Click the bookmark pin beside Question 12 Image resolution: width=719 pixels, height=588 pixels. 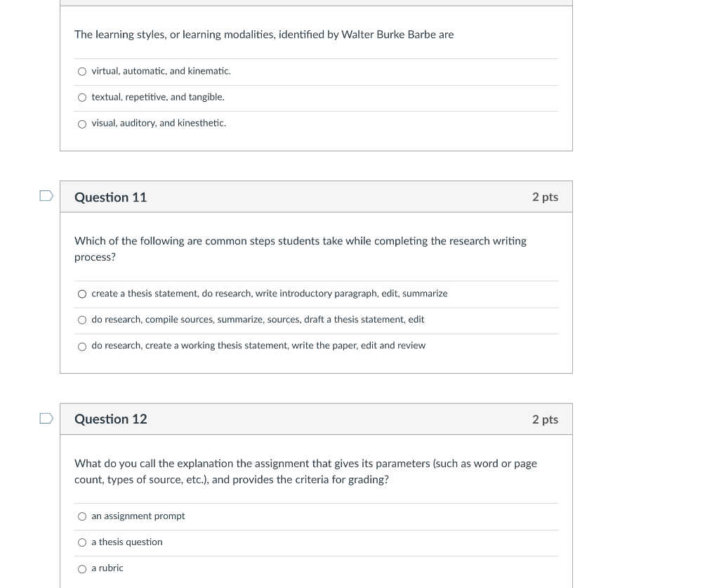point(45,417)
